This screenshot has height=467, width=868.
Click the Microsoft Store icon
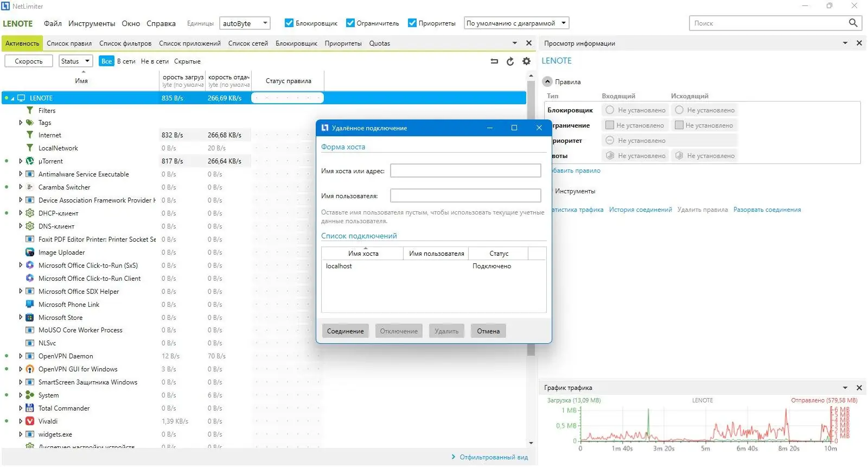(x=30, y=318)
